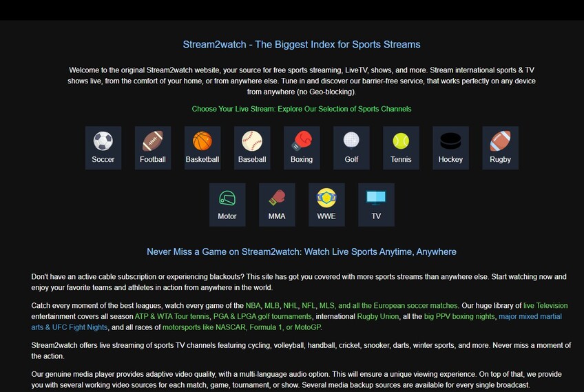Click 'Stream2watch - The Biggest Index' heading

(x=302, y=45)
